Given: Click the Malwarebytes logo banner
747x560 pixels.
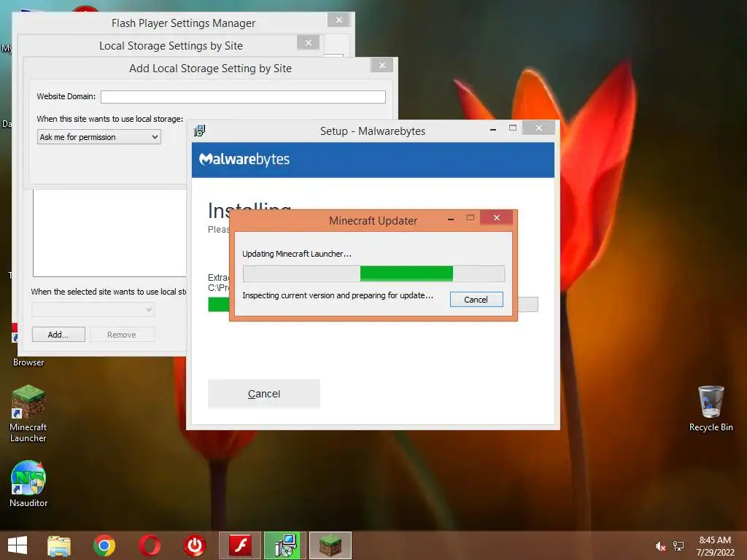Looking at the screenshot, I should click(373, 160).
